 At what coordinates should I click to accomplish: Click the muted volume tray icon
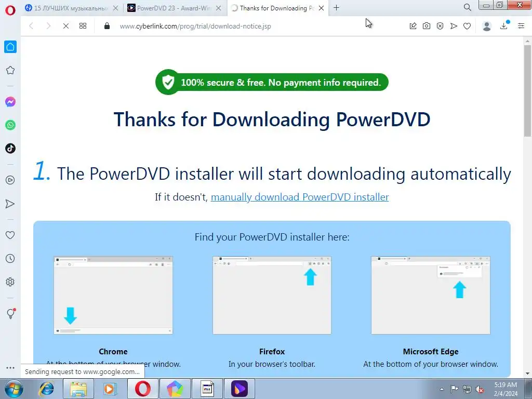click(480, 389)
